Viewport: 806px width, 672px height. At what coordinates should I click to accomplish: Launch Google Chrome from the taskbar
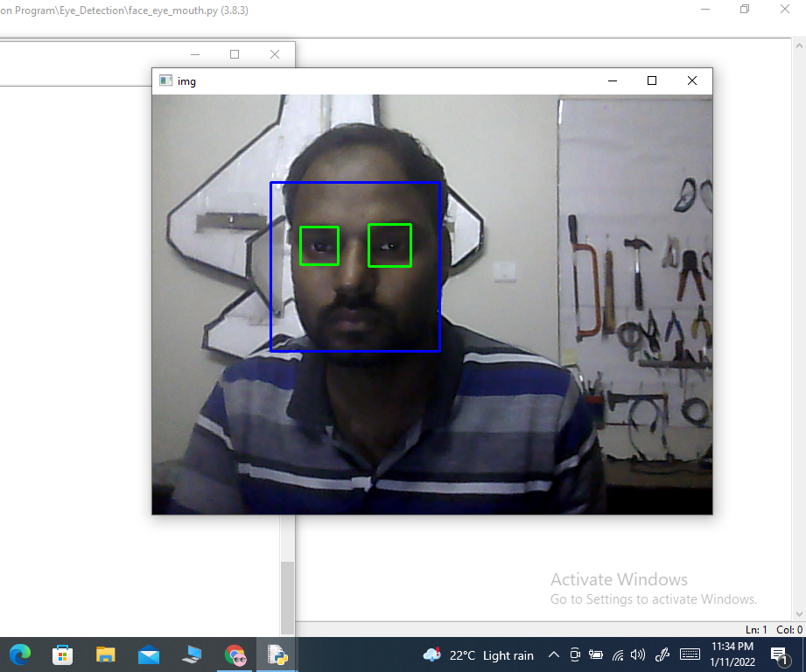[235, 654]
